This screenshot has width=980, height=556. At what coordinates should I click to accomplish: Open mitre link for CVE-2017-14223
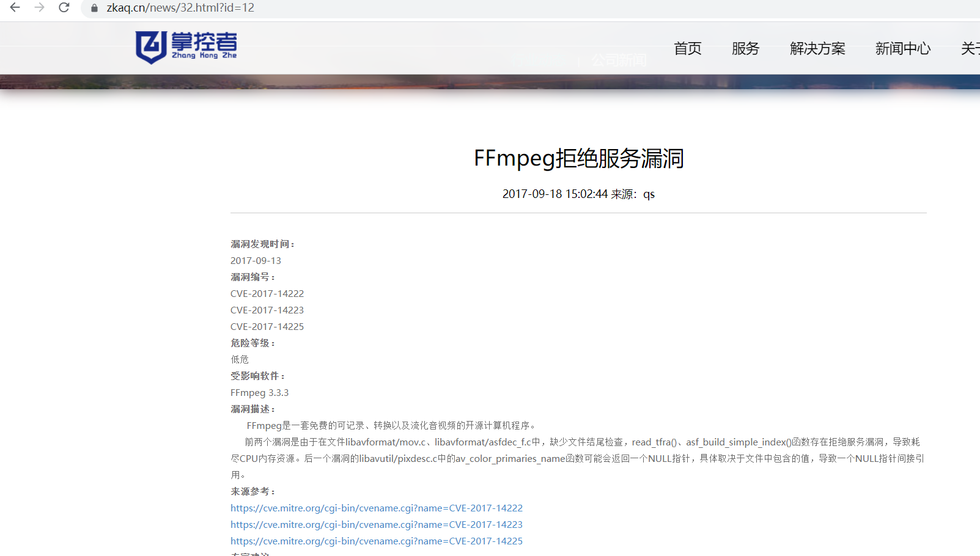pyautogui.click(x=377, y=524)
